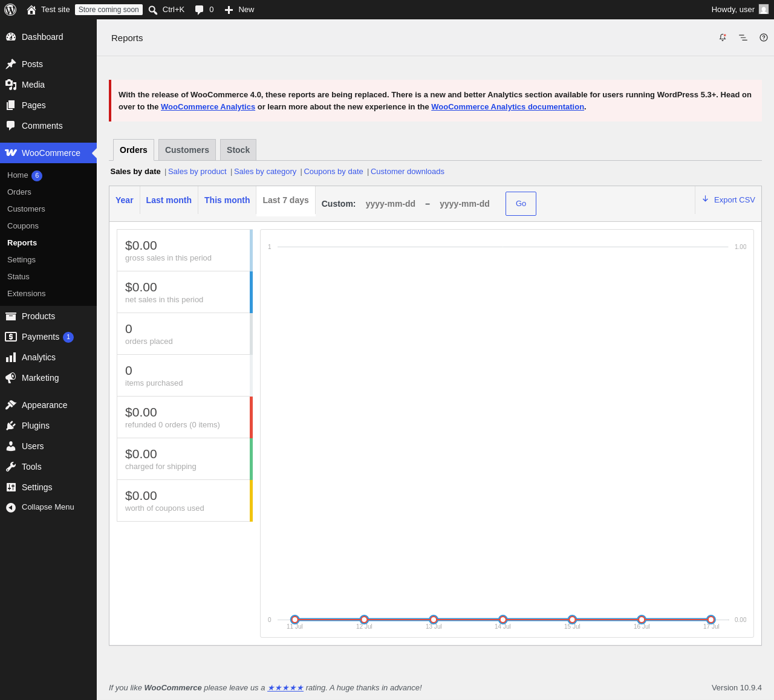Click the Analytics bar chart icon
Screen dimensions: 774x700
coord(11,357)
